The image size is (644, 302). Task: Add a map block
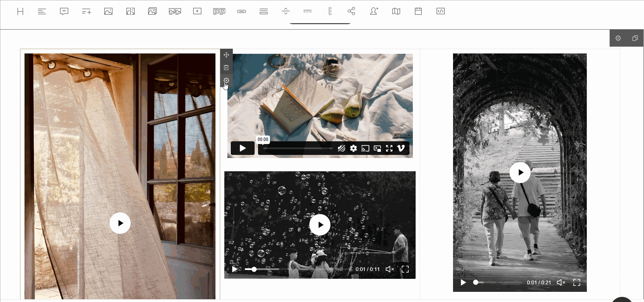(x=396, y=12)
